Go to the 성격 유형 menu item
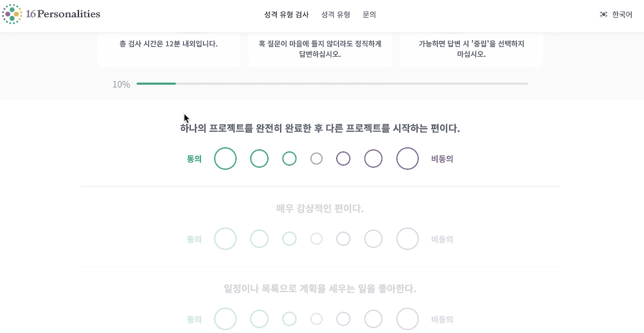The height and width of the screenshot is (333, 644). (x=336, y=15)
